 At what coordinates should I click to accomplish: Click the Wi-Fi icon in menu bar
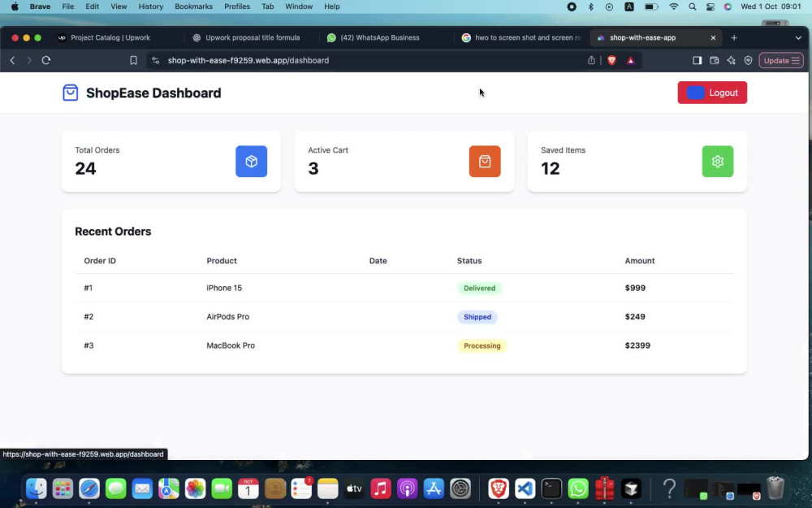(674, 7)
